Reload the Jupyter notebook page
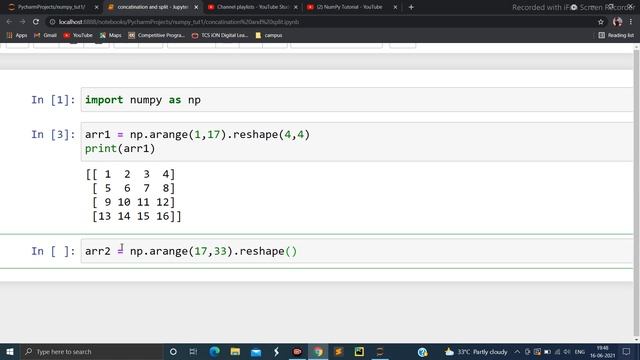 tap(36, 22)
